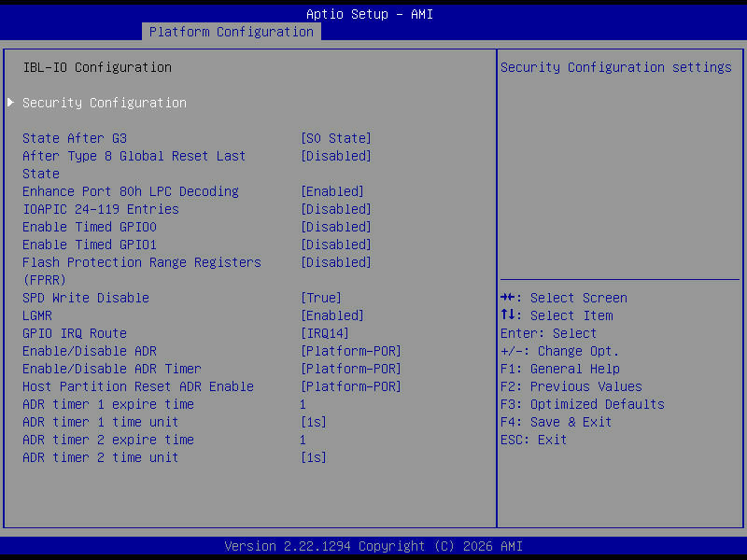Select the LGMR option
Viewport: 747px width, 560px height.
(37, 315)
